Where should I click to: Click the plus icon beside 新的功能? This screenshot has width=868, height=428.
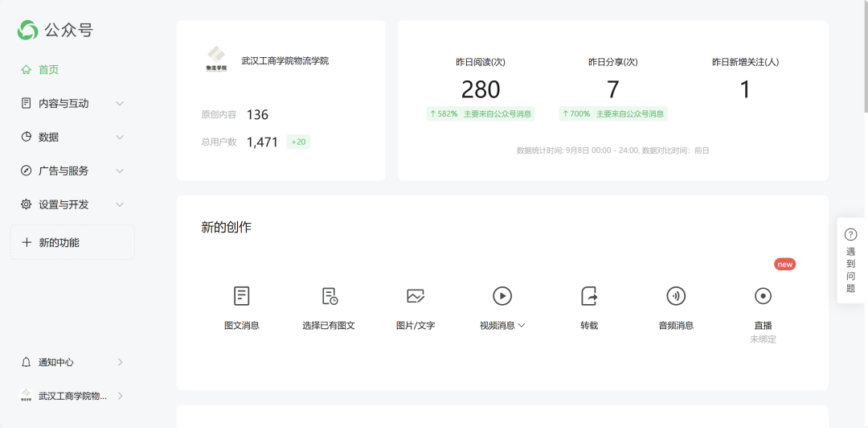[x=26, y=242]
